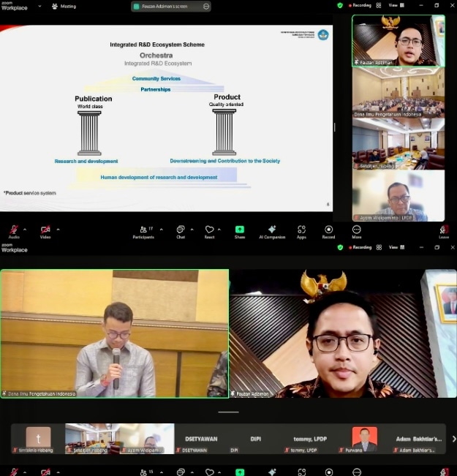Image resolution: width=457 pixels, height=476 pixels.
Task: Unmute microphone using the labeled Audio button
Action: click(x=14, y=230)
